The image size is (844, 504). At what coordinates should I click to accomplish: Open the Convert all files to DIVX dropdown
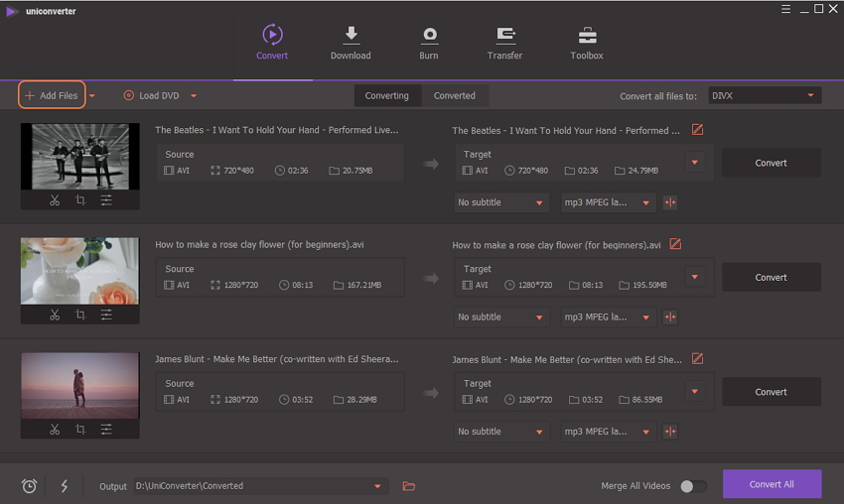click(765, 96)
